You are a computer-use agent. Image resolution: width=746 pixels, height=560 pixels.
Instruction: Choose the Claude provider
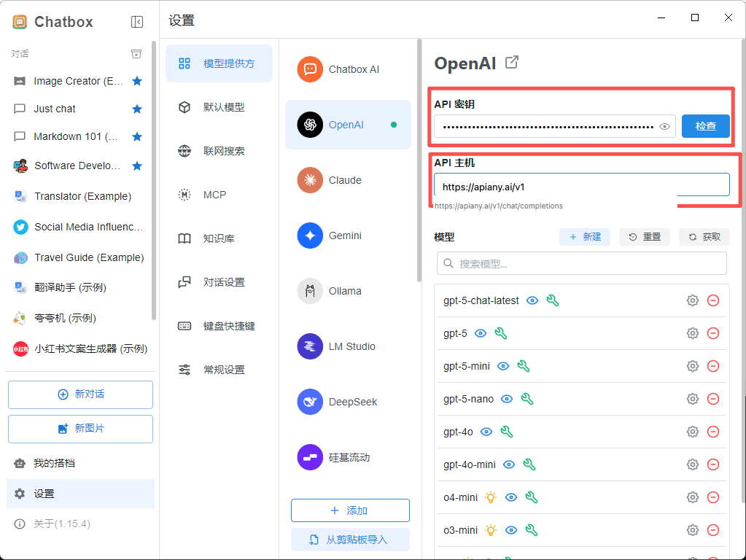(x=349, y=180)
